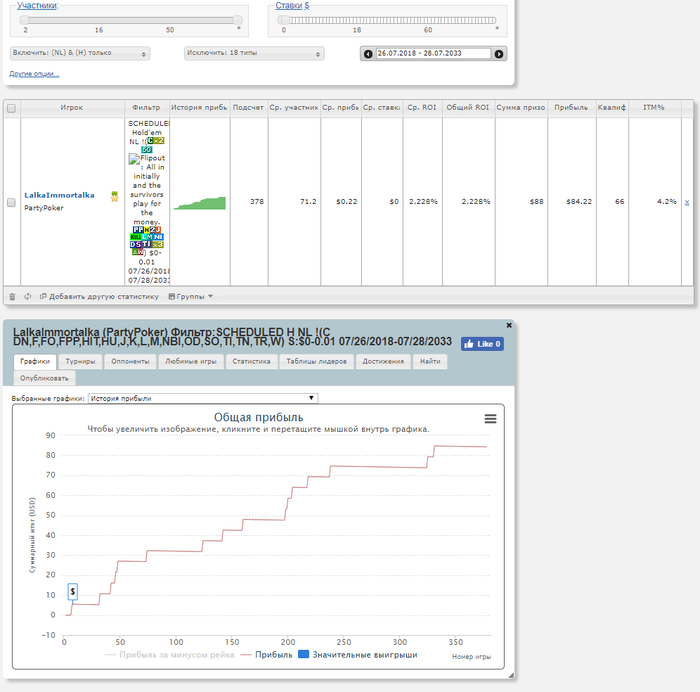700x692 pixels.
Task: Click the DS filter badge icon
Action: 135,245
